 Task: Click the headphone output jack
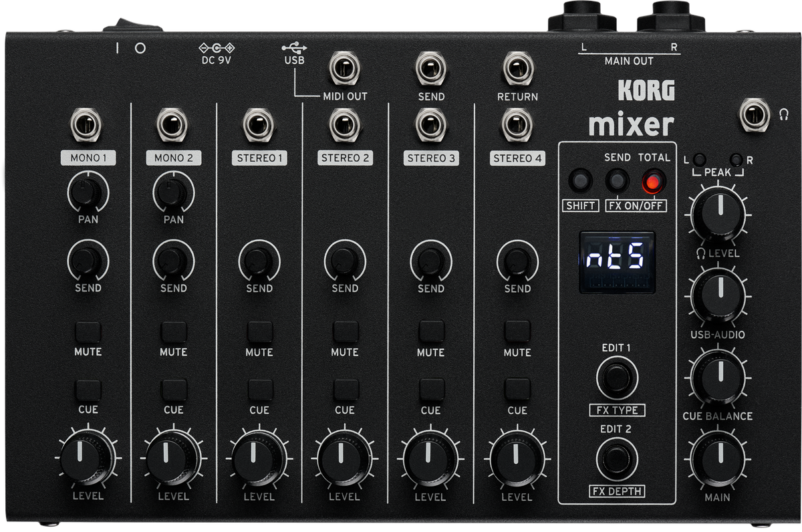(x=755, y=114)
